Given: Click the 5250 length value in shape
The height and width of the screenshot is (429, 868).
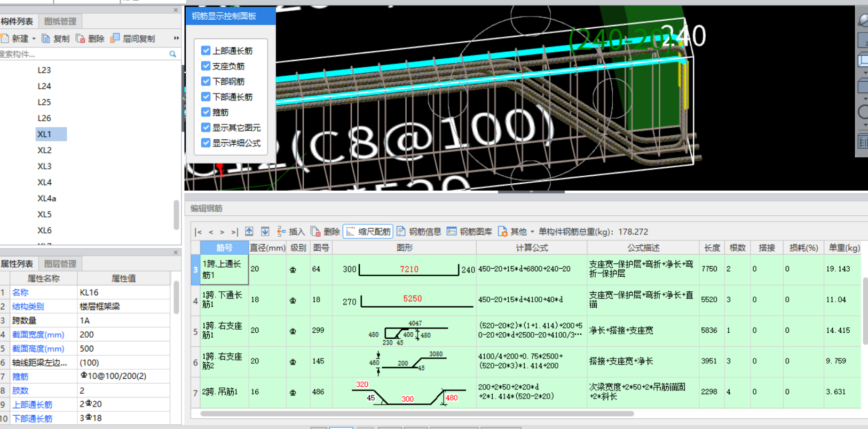Looking at the screenshot, I should click(x=413, y=298).
